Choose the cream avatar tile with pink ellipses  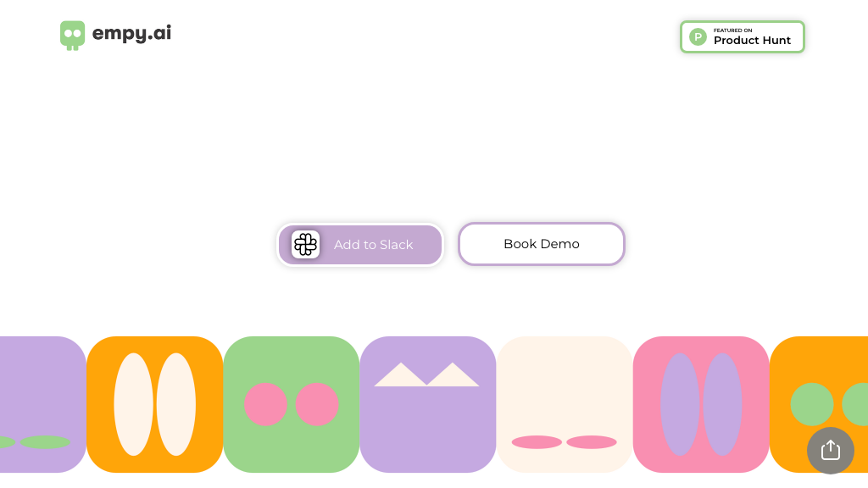(x=564, y=404)
